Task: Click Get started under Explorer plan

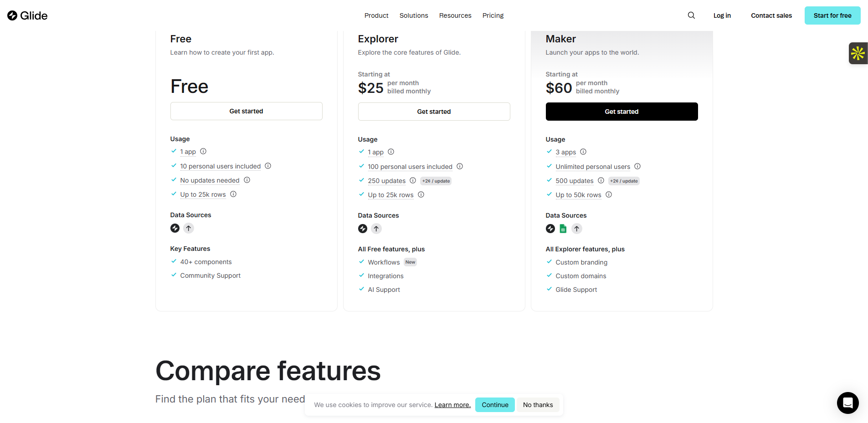Action: [x=434, y=112]
